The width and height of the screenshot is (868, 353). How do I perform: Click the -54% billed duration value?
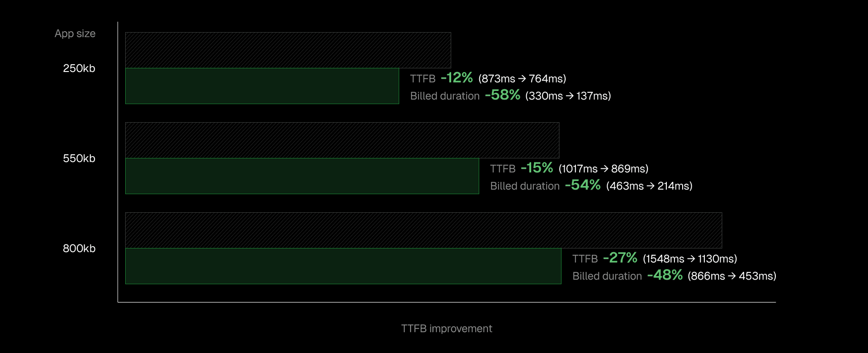(x=582, y=185)
